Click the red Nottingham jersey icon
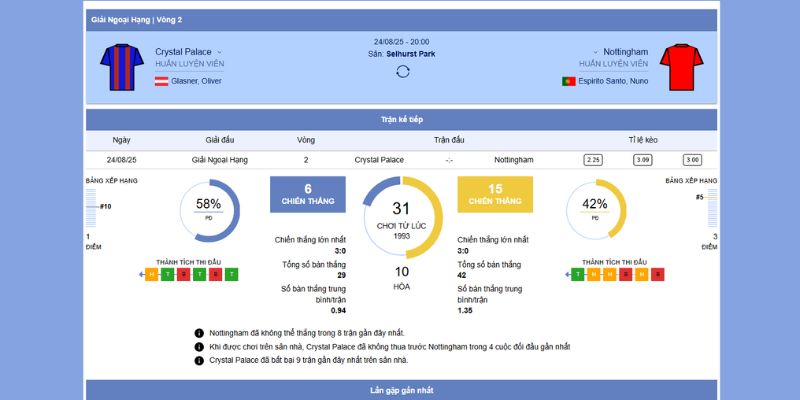The width and height of the screenshot is (800, 400). pos(677,66)
